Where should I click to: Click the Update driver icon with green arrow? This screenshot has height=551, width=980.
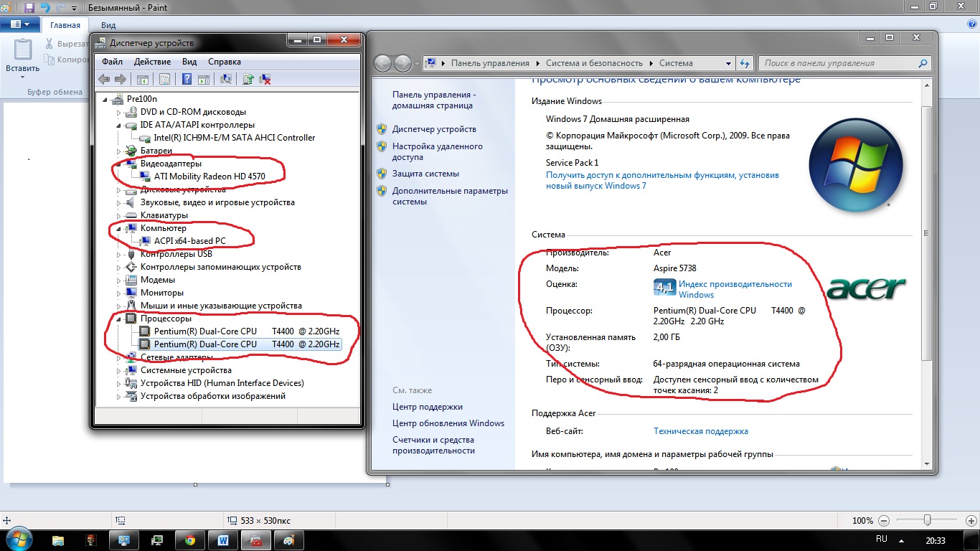pos(248,80)
